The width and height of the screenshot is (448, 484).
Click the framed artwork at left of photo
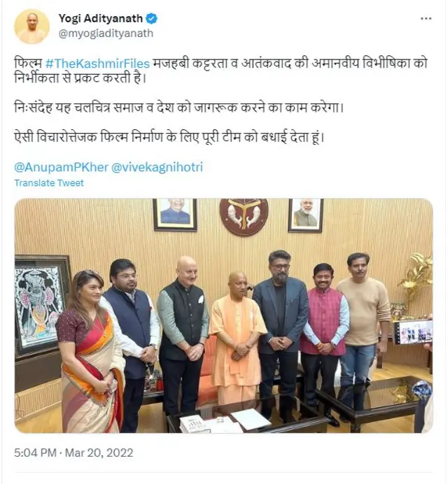[41, 306]
